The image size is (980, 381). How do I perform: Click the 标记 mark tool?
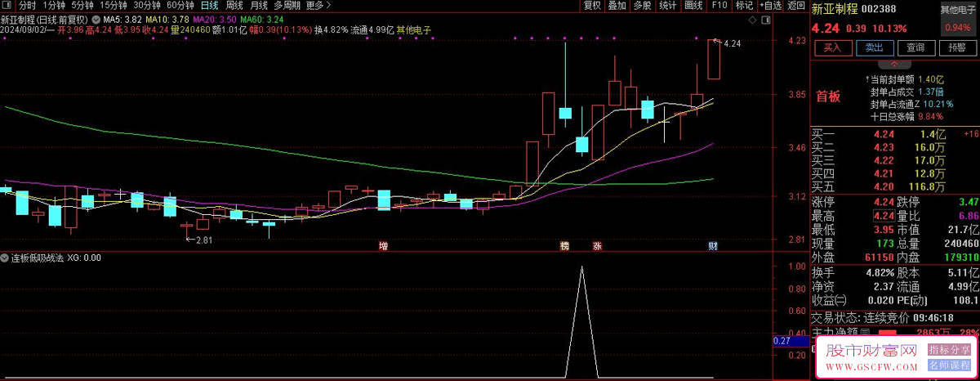(744, 5)
